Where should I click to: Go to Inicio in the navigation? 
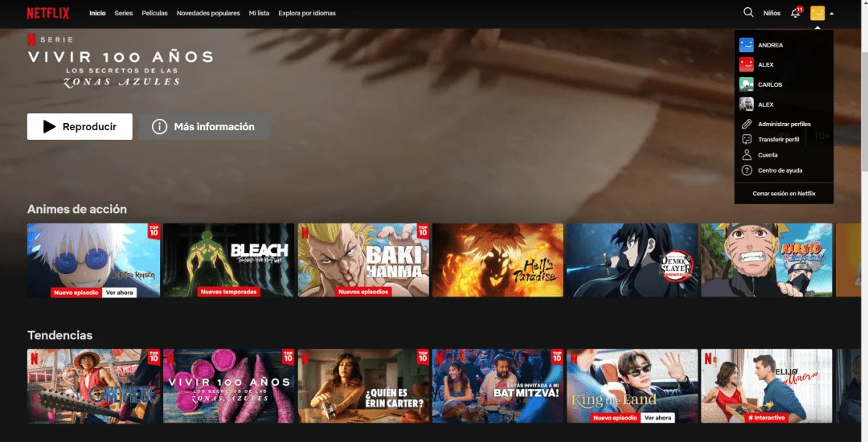(x=97, y=13)
